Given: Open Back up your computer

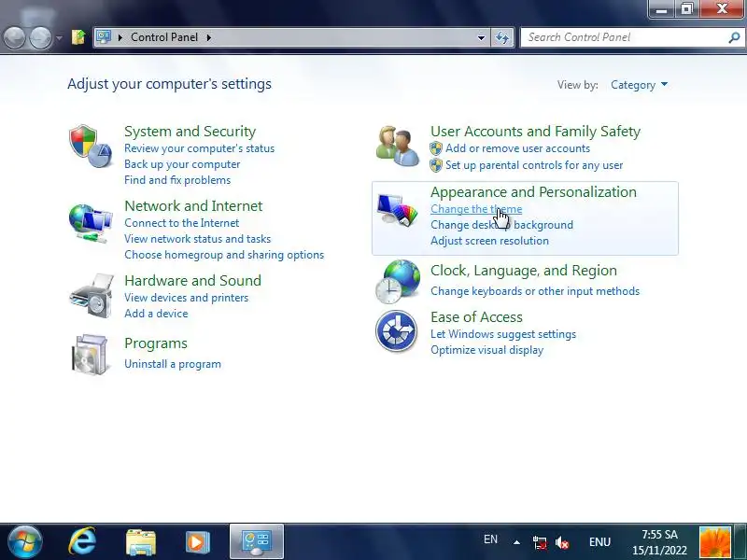Looking at the screenshot, I should point(182,164).
